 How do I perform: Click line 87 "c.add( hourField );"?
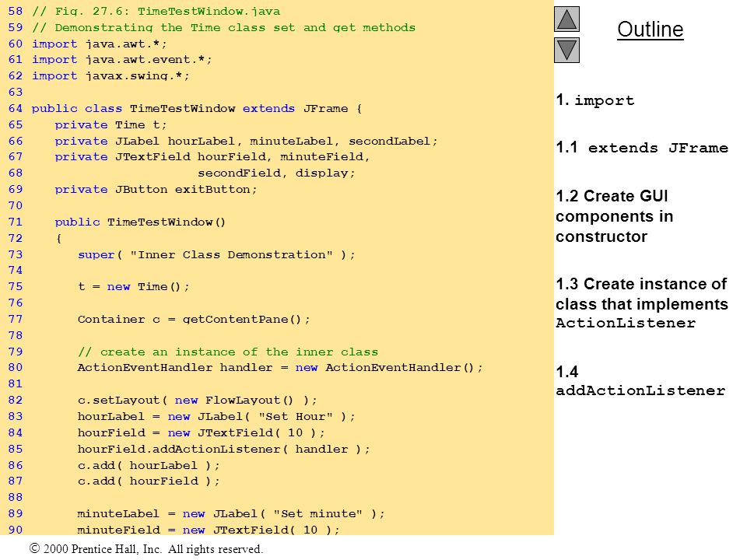point(149,481)
